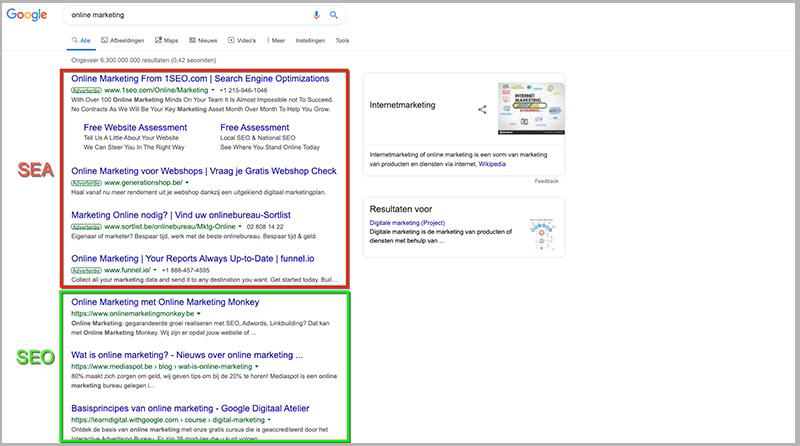Open the Internetmarketing panel thumbnail image
The image size is (800, 446).
pos(530,108)
